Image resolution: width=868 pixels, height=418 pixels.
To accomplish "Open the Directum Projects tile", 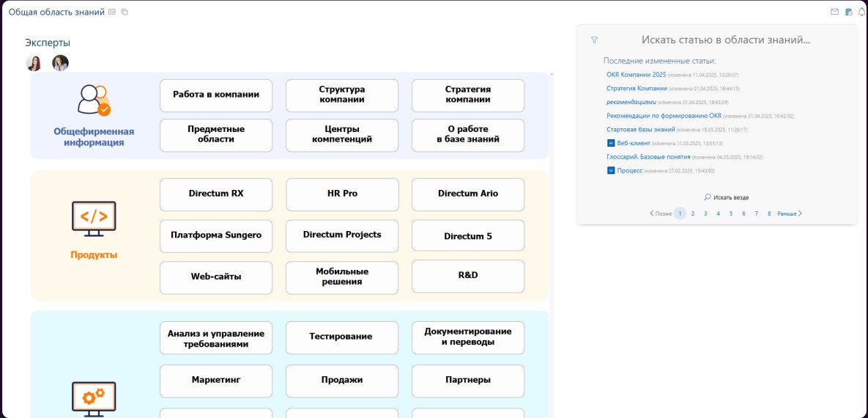I will (341, 235).
